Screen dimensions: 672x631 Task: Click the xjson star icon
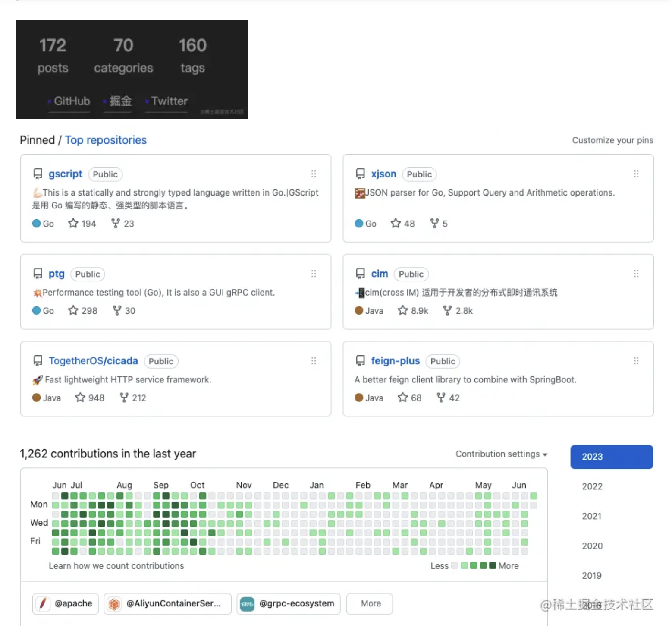396,223
